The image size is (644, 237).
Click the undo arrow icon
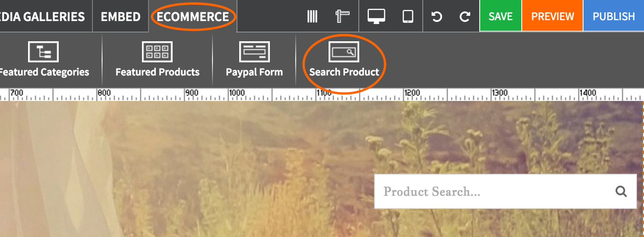437,17
